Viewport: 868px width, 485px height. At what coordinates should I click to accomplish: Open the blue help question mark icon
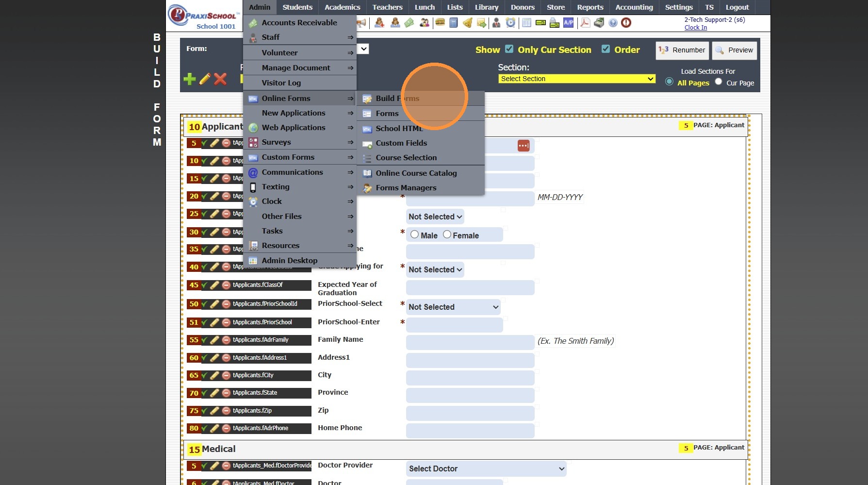[613, 23]
